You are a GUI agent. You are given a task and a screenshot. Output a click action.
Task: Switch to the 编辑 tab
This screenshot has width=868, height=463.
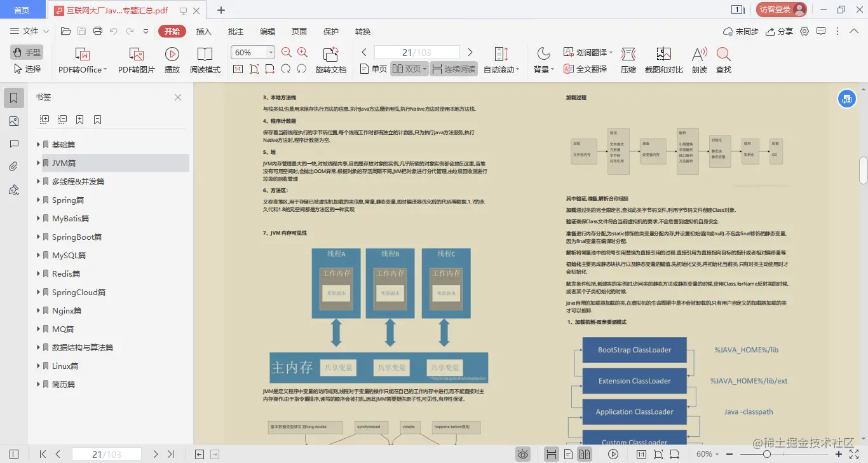click(268, 31)
